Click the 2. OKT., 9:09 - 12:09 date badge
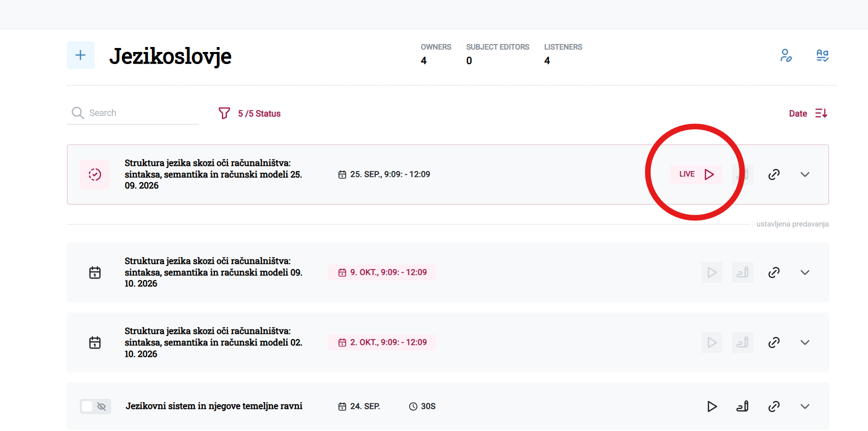Viewport: 868px width, 431px height. [382, 342]
